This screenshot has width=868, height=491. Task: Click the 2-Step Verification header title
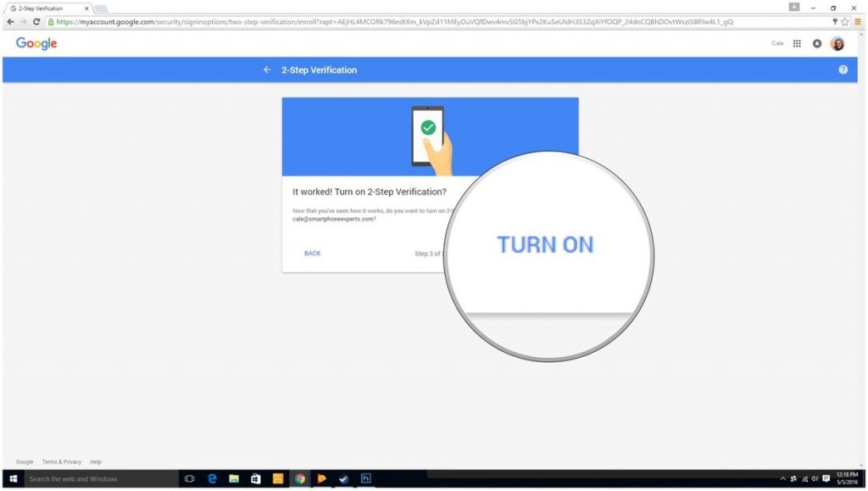319,70
